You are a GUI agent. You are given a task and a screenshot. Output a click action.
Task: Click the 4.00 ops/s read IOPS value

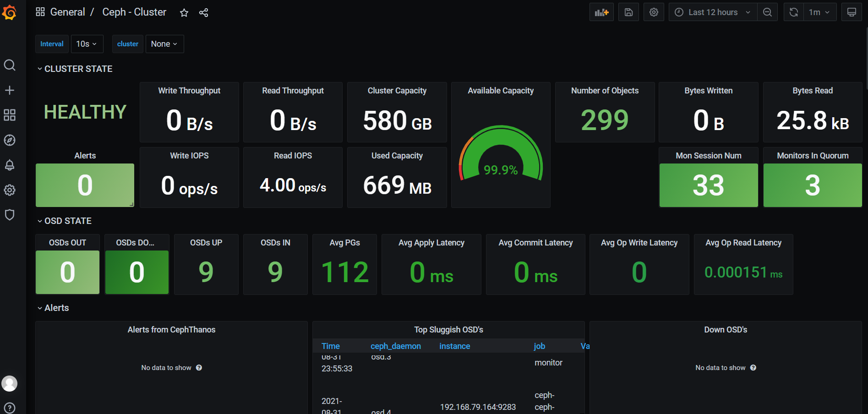[293, 185]
